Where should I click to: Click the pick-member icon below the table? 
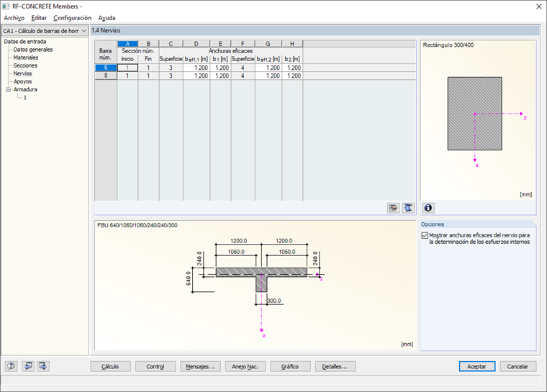click(393, 208)
